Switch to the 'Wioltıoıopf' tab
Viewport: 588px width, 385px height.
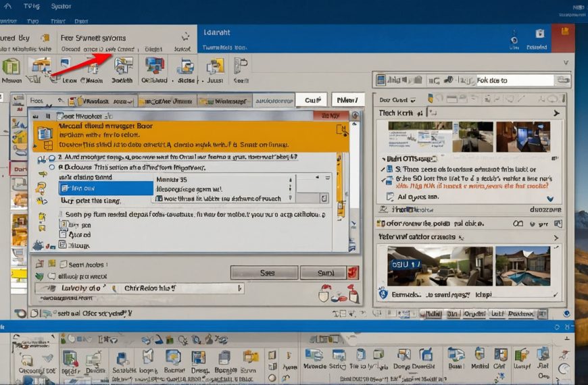[x=225, y=101]
